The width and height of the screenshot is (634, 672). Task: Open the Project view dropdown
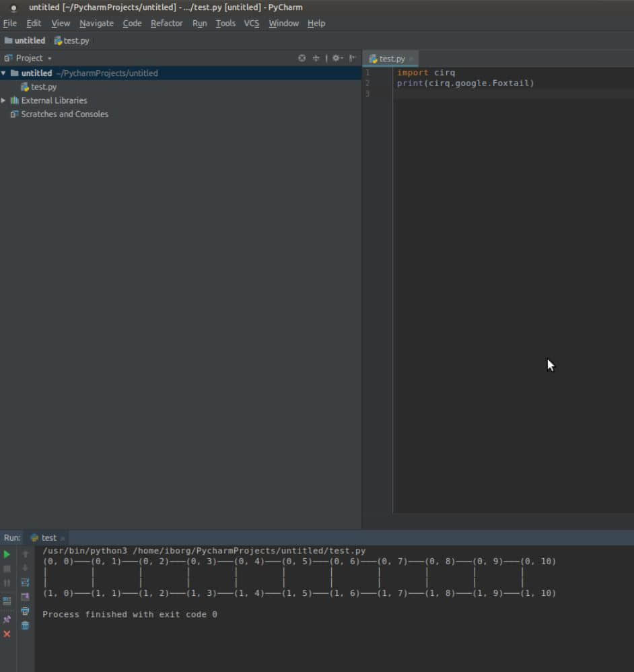click(28, 58)
